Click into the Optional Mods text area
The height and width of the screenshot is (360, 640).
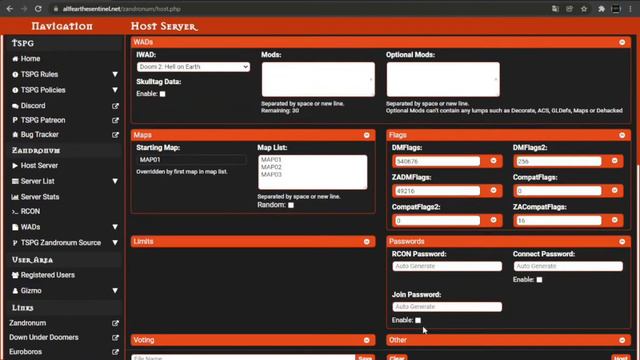point(443,79)
